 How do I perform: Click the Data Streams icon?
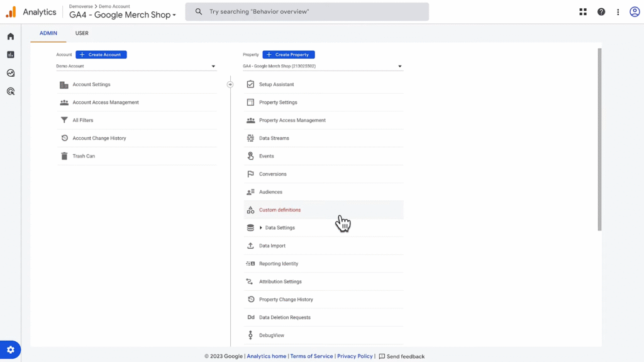pyautogui.click(x=250, y=139)
